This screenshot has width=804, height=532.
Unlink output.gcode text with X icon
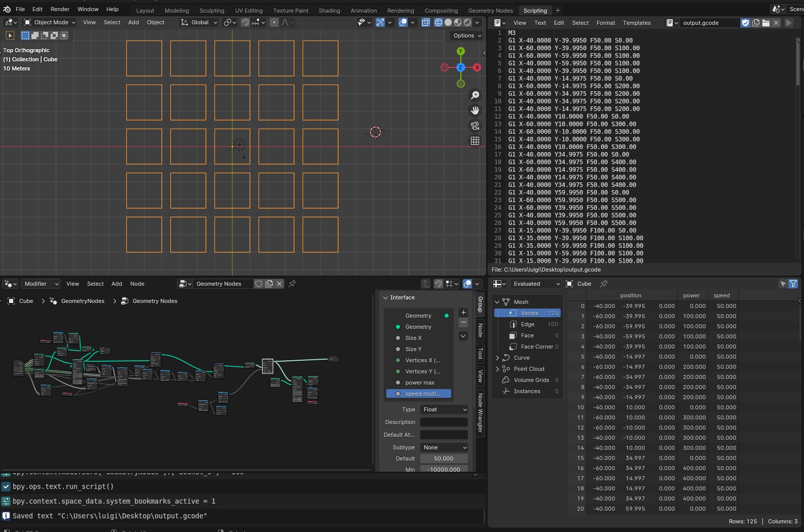coord(776,23)
